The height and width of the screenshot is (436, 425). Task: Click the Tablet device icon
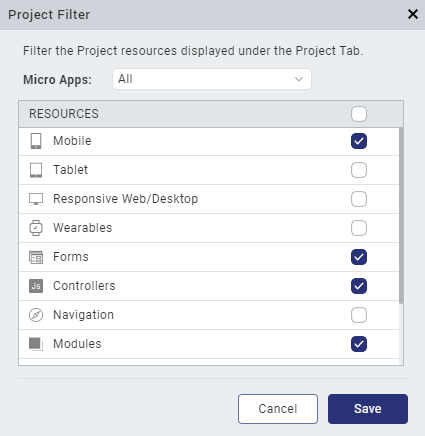click(x=36, y=170)
